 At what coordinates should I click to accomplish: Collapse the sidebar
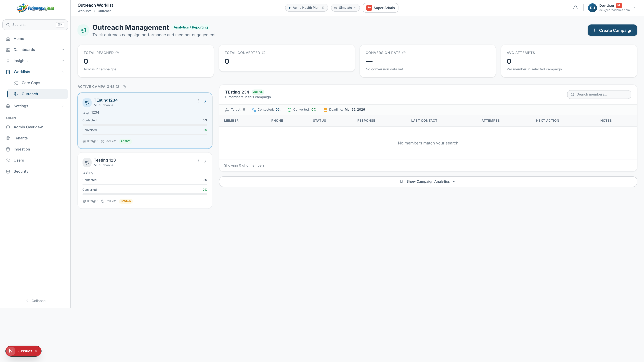click(36, 301)
